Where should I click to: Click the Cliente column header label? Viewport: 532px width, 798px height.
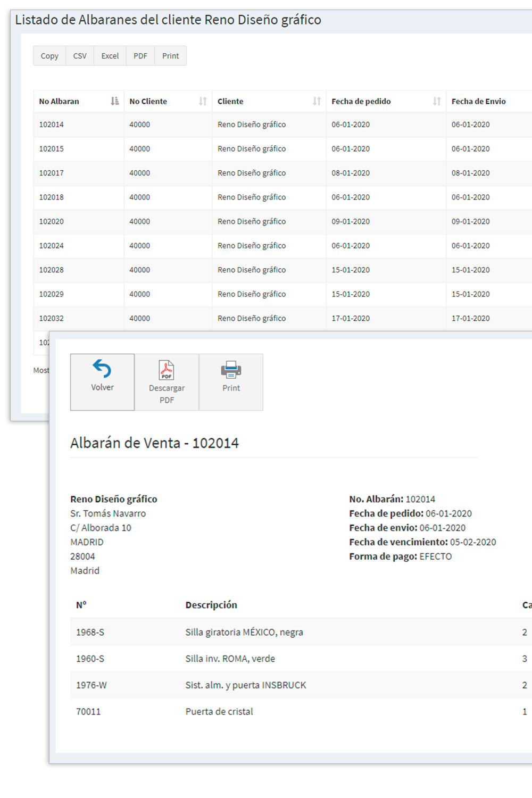tap(230, 101)
